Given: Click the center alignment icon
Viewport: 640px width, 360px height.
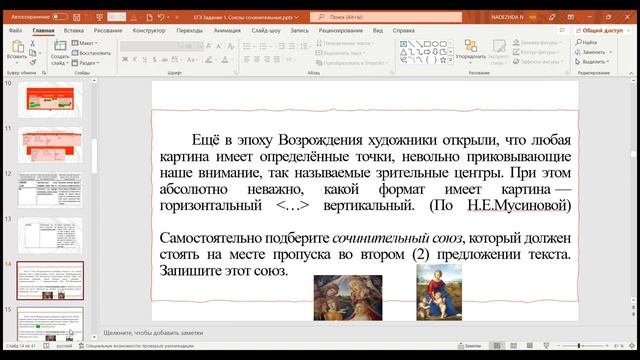Looking at the screenshot, I should (257, 60).
